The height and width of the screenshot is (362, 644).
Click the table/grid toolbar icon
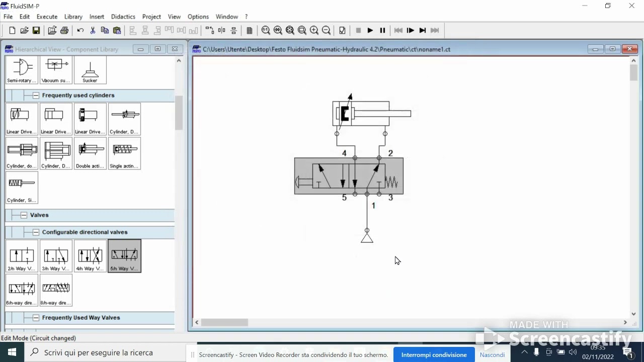point(250,31)
